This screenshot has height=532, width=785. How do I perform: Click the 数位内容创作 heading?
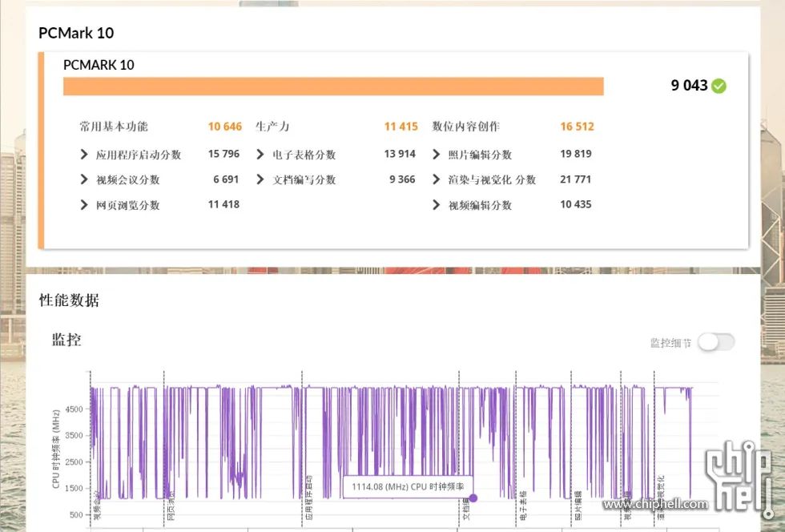click(x=466, y=127)
